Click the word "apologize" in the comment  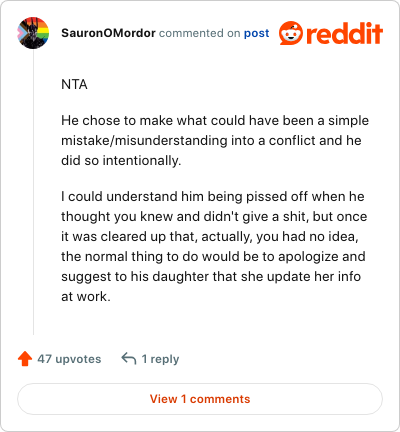tap(303, 257)
